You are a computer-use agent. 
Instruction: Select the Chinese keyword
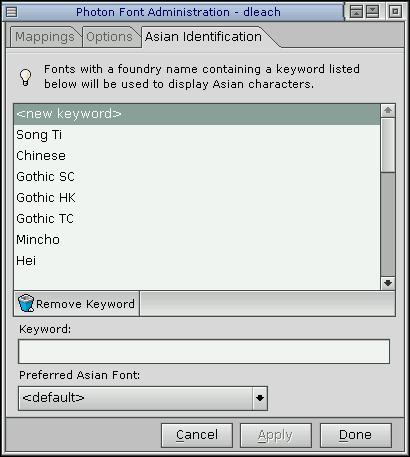pos(197,156)
